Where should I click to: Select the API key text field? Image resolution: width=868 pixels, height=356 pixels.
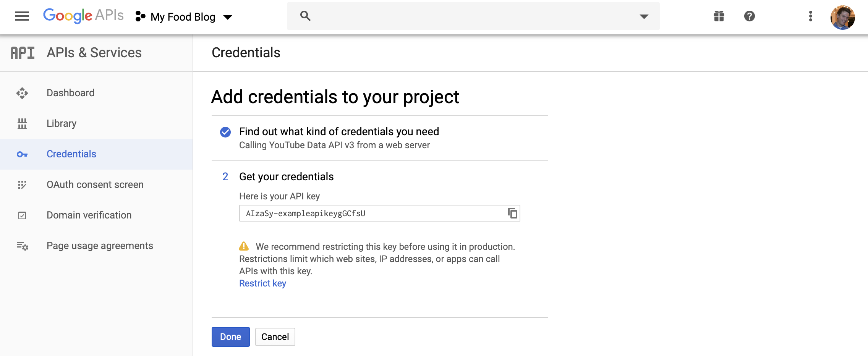(379, 213)
